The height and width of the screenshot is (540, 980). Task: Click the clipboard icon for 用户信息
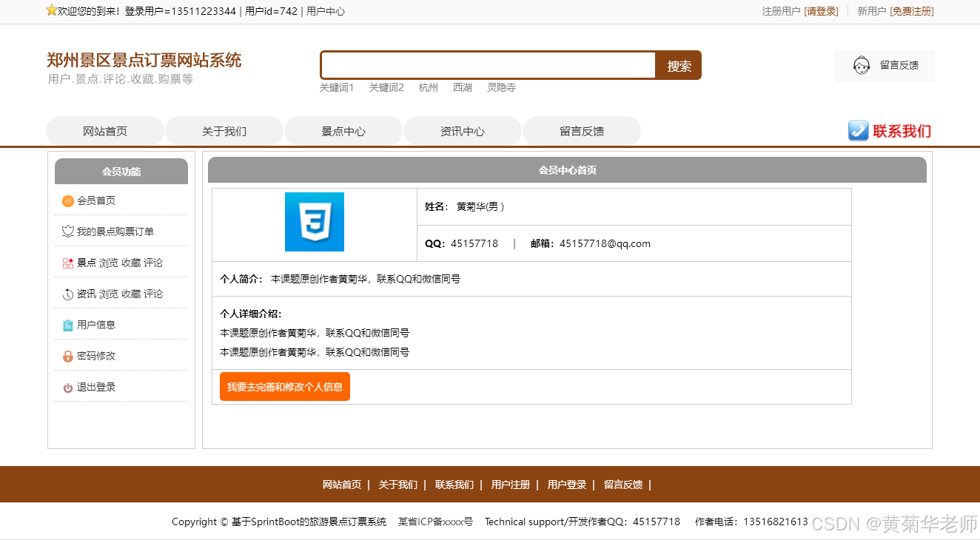tap(68, 325)
